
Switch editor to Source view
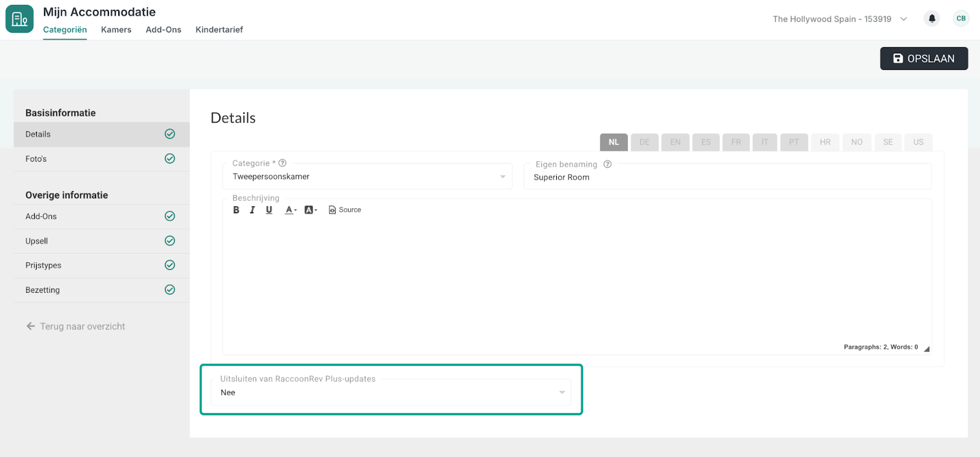345,210
